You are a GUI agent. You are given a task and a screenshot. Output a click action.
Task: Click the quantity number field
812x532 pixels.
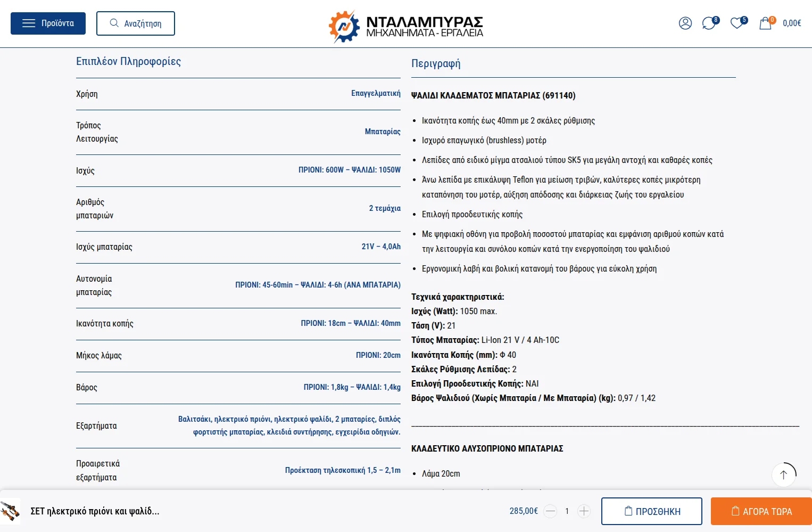(567, 511)
